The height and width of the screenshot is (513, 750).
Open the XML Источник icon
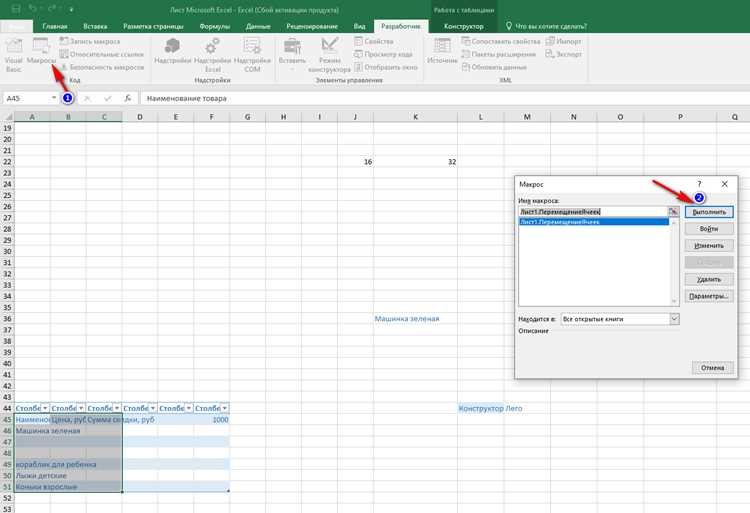(x=442, y=46)
